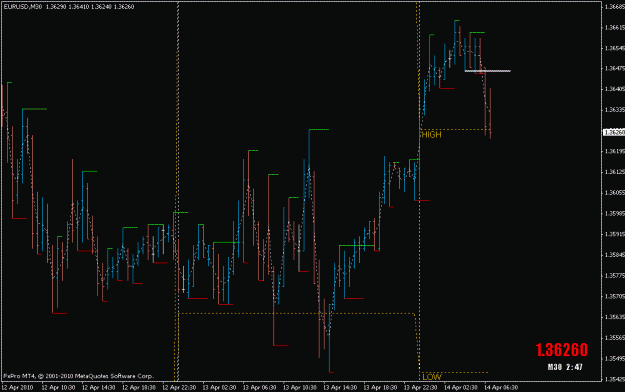Click the 13 Apr 22:30 time axis label

(x=421, y=388)
